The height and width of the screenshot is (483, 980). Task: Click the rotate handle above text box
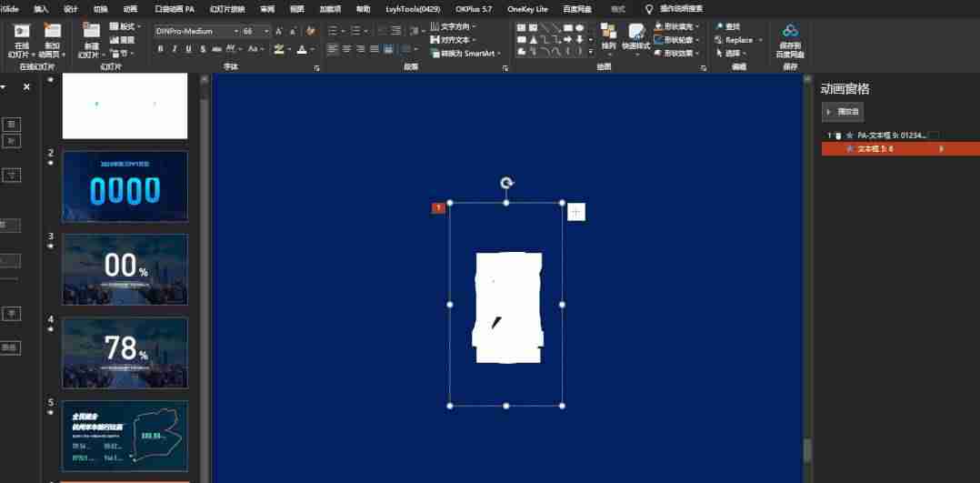pyautogui.click(x=507, y=183)
